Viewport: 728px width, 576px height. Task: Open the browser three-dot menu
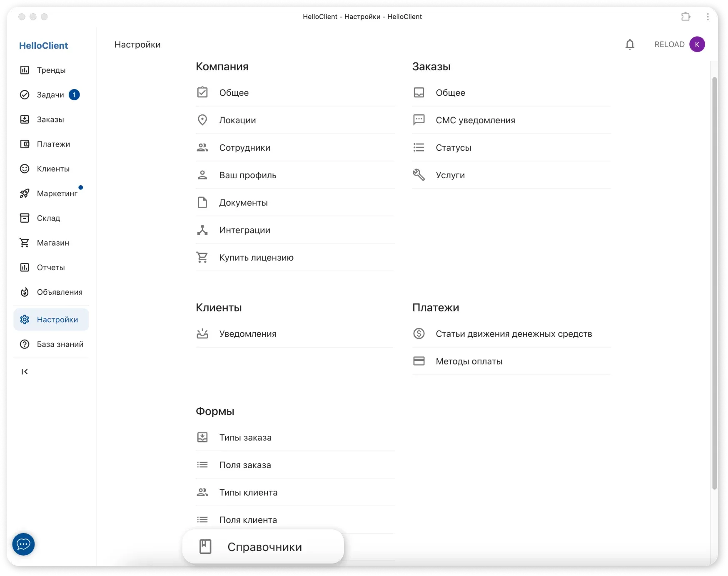(x=708, y=17)
